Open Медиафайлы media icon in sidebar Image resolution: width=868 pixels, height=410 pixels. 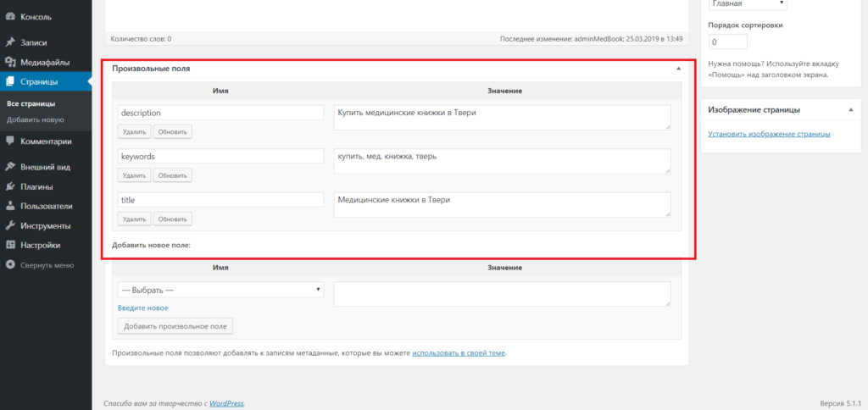coord(9,62)
